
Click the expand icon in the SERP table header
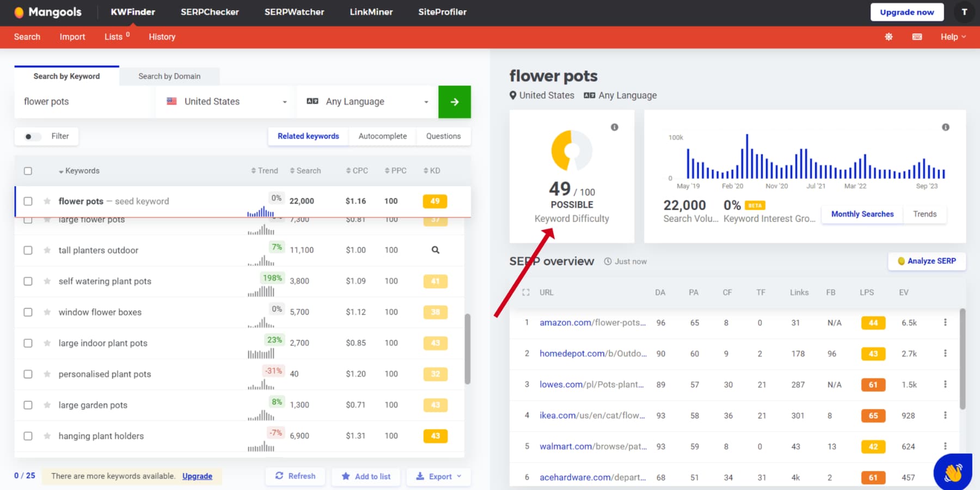pyautogui.click(x=525, y=292)
